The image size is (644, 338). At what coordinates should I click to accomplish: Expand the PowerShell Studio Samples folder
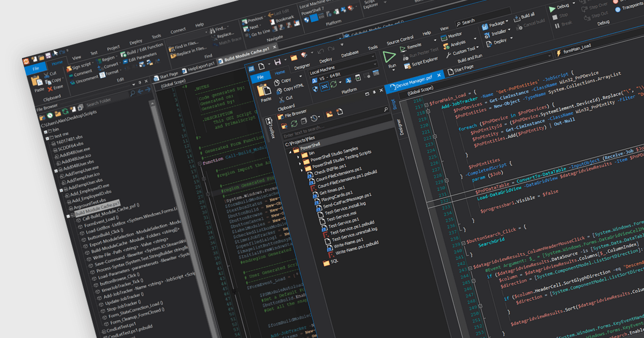(x=301, y=163)
